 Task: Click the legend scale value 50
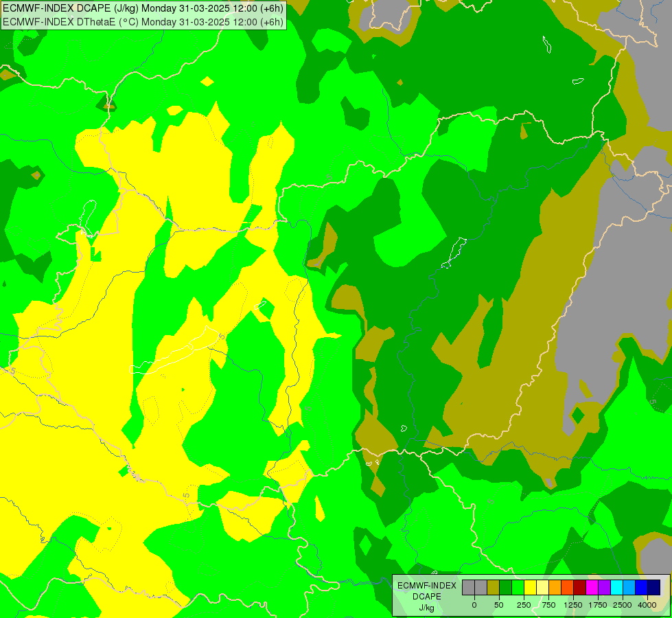coord(499,605)
